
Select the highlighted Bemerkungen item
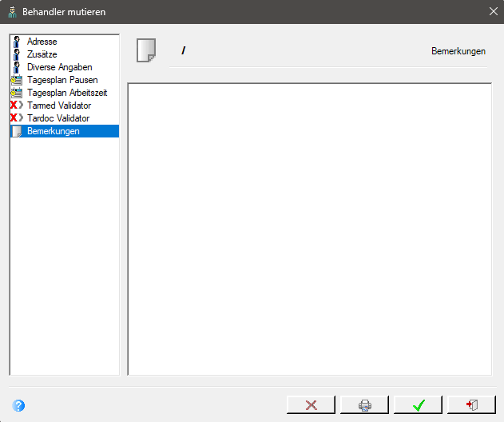65,131
